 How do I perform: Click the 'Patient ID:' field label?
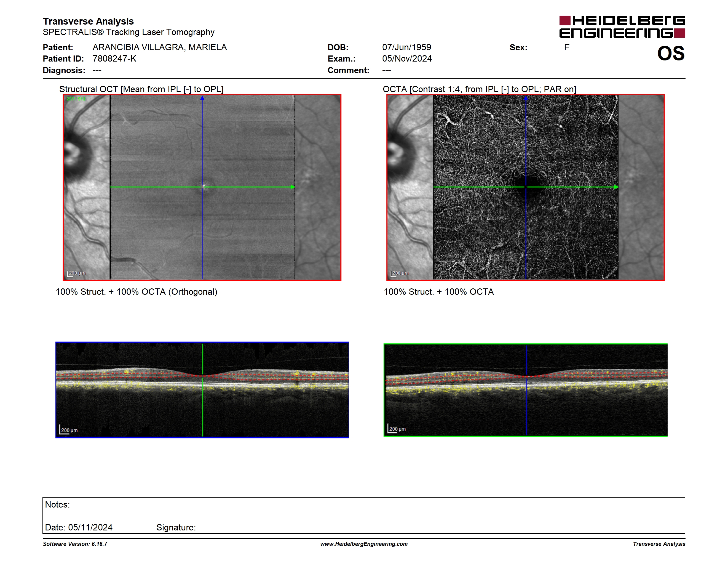click(x=63, y=59)
